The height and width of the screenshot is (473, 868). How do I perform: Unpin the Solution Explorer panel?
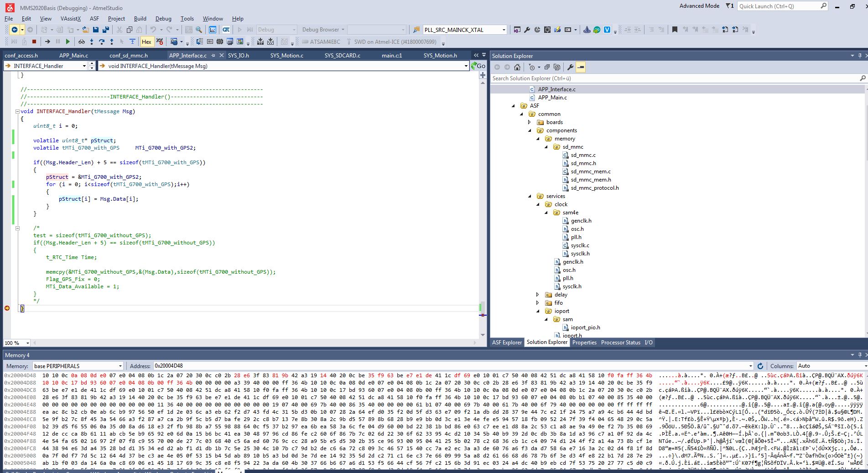pos(859,56)
